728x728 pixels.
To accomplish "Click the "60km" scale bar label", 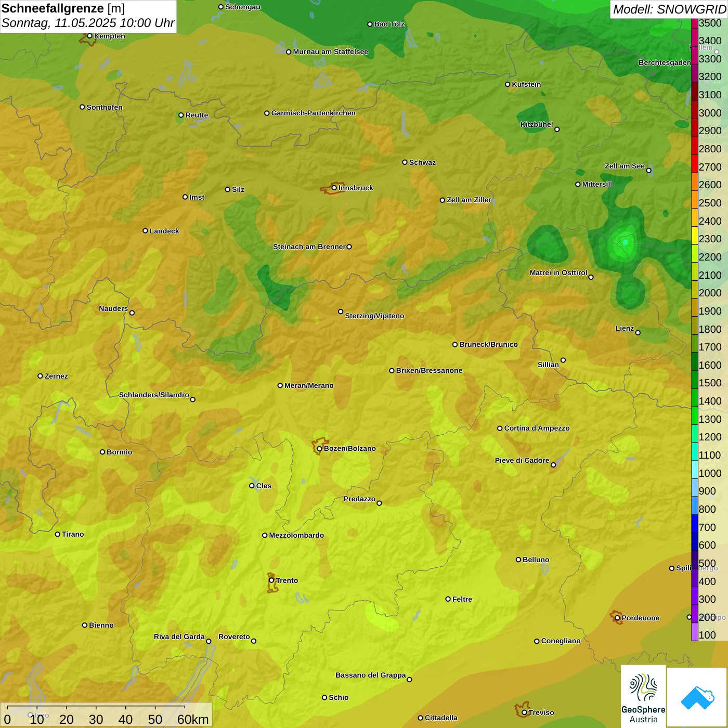I will coord(193,719).
